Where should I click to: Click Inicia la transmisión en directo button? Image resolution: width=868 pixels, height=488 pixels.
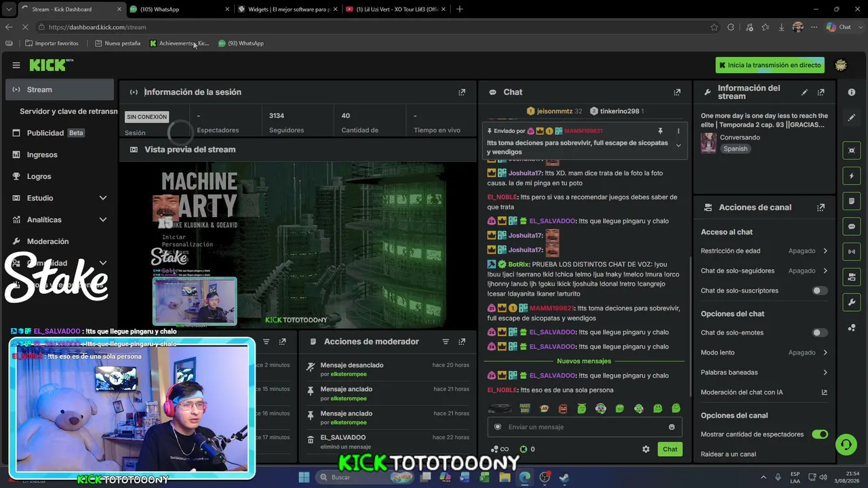pos(770,65)
